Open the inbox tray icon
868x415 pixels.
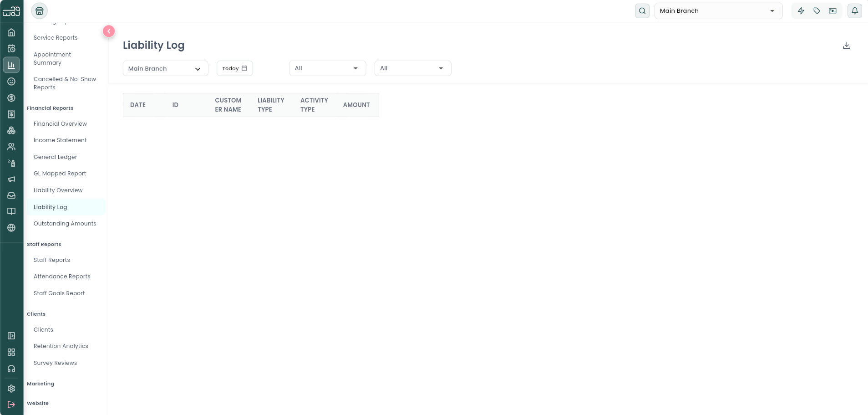(x=11, y=195)
